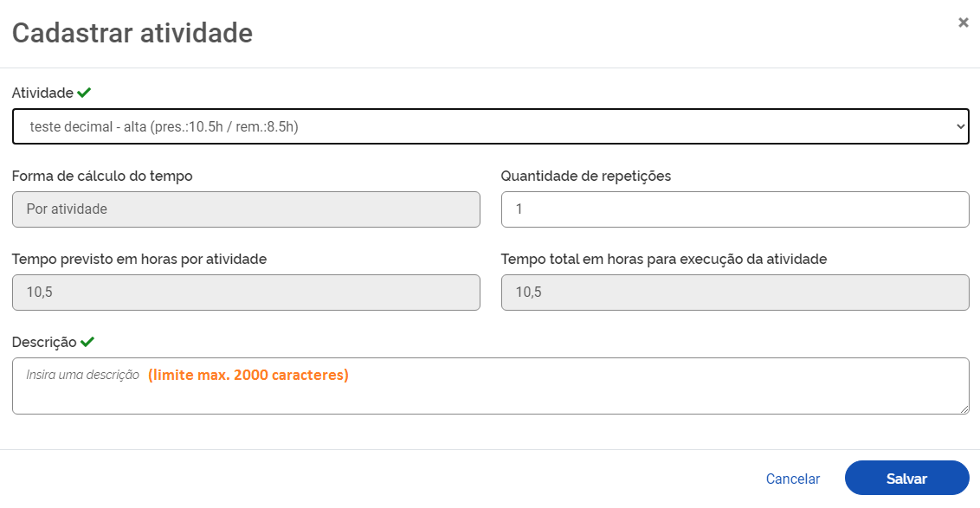Click the 'Quantidade de repetições' label

(586, 176)
